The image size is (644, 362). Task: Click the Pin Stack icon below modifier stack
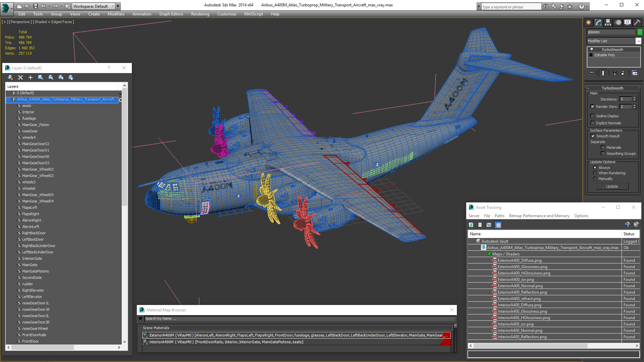[x=591, y=73]
